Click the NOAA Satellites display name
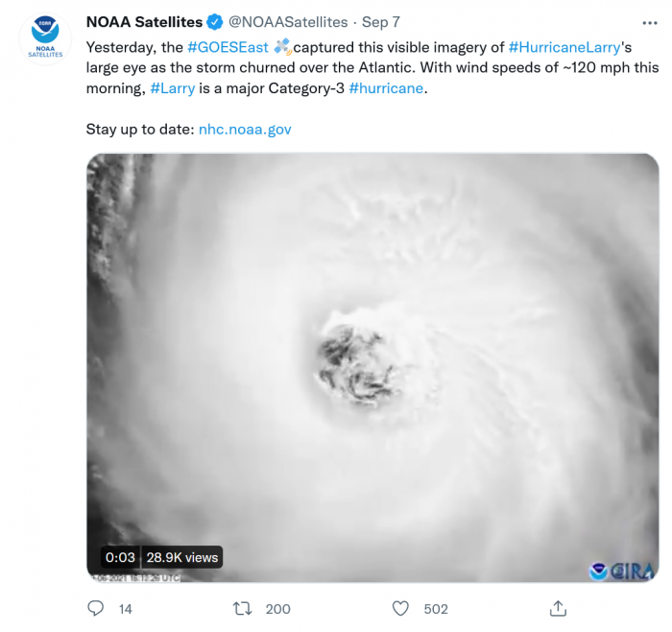The width and height of the screenshot is (672, 632). pyautogui.click(x=144, y=22)
